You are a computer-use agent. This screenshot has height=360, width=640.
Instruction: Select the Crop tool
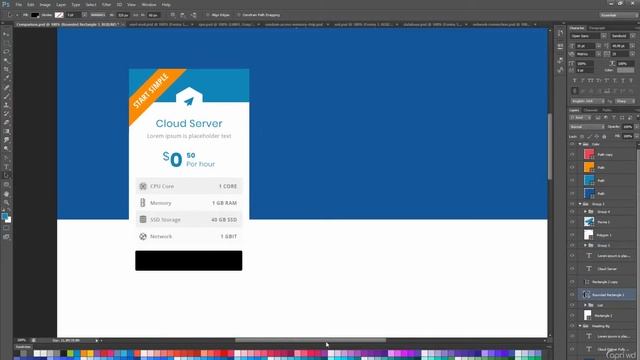click(6, 69)
